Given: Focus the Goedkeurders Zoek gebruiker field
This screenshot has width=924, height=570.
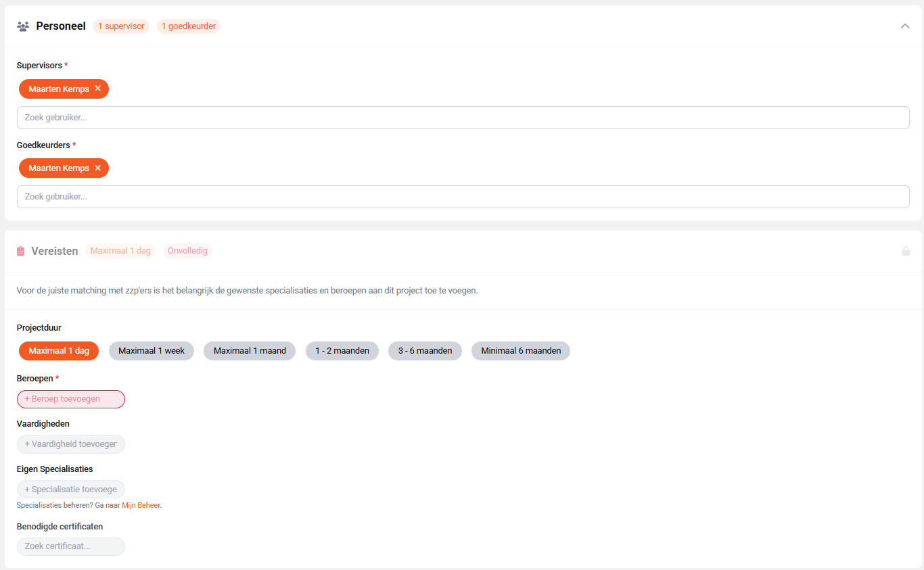Looking at the screenshot, I should pos(463,197).
